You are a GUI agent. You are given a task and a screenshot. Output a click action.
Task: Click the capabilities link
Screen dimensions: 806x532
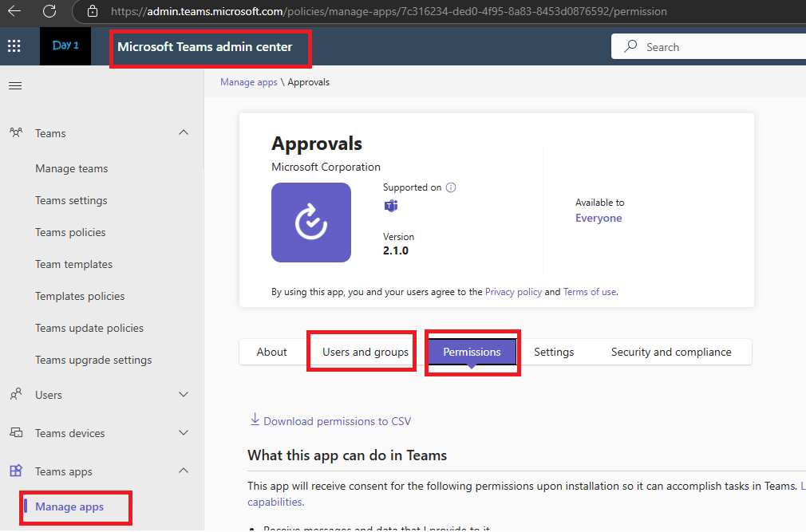275,502
